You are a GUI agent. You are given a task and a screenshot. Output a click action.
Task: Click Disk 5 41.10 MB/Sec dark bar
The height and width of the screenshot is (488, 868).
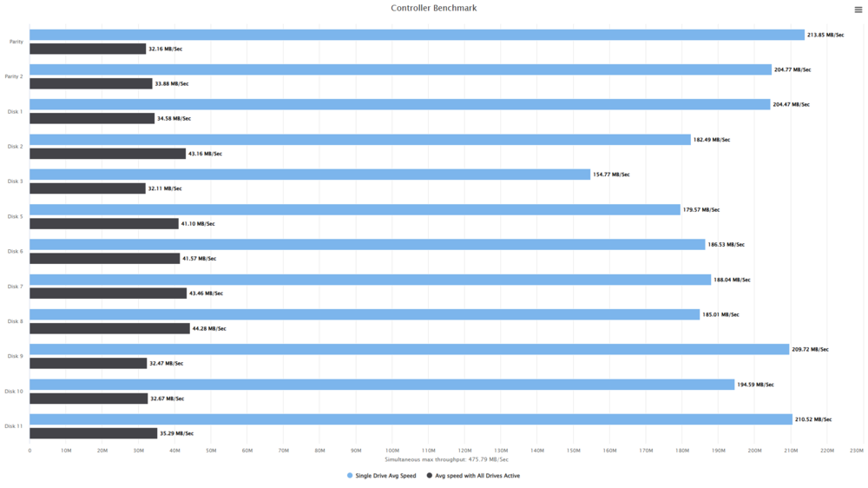point(104,224)
